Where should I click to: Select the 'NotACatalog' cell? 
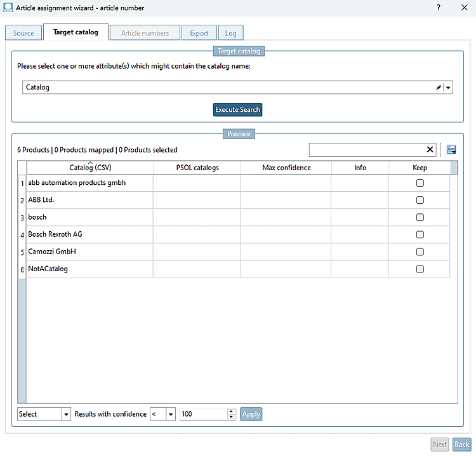pos(90,269)
